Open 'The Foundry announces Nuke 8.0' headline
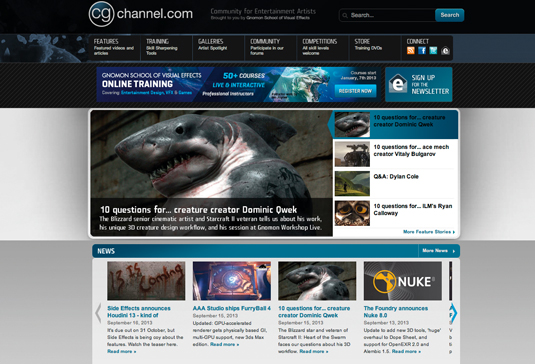The width and height of the screenshot is (535, 364). tap(395, 312)
